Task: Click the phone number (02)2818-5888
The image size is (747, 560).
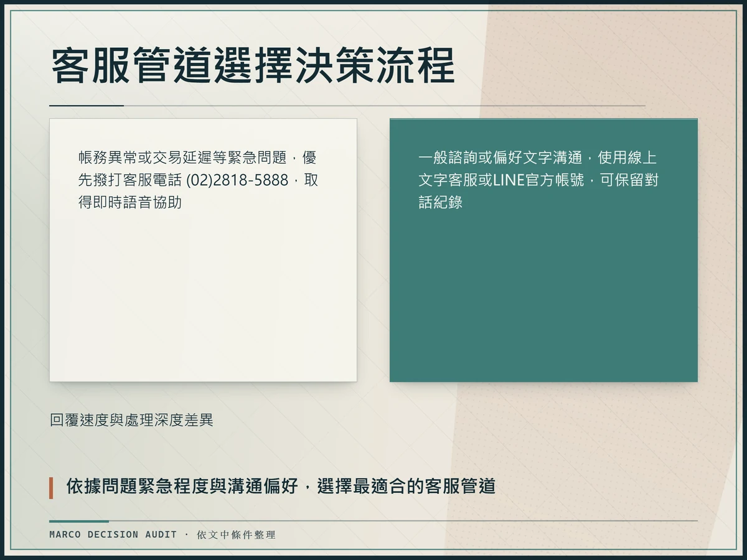Action: click(237, 180)
